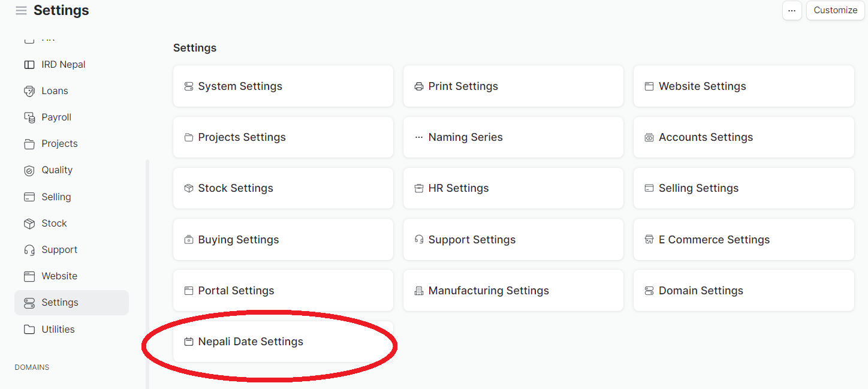868x389 pixels.
Task: Select the Support Settings headset icon
Action: point(419,239)
